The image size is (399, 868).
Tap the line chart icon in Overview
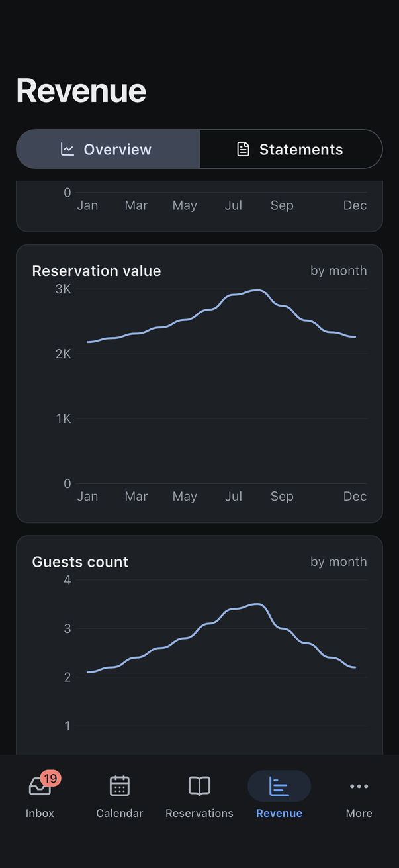point(67,149)
